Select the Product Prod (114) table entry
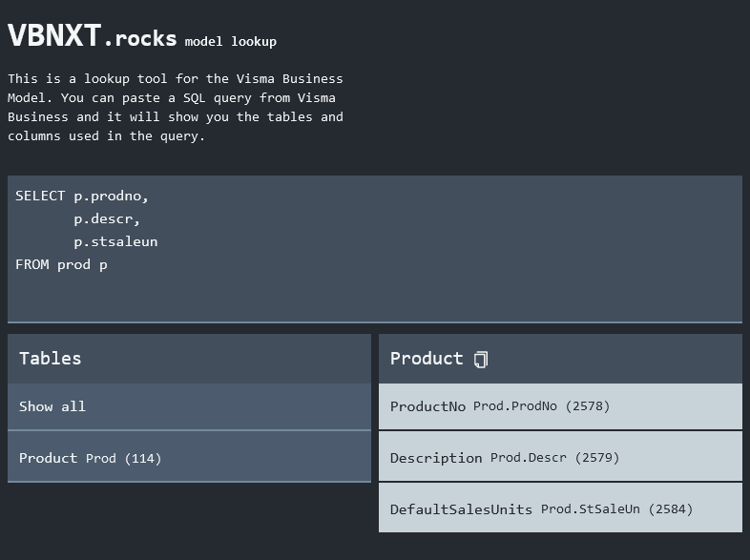This screenshot has height=560, width=750. pos(190,458)
